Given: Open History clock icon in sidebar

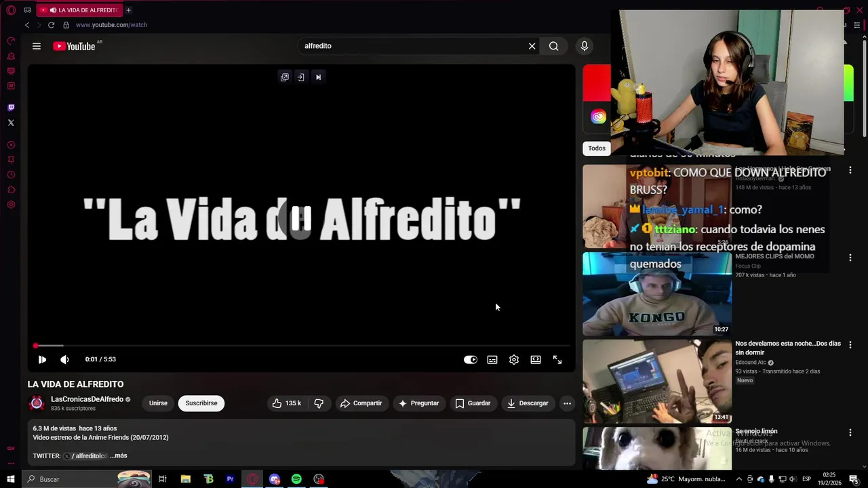Looking at the screenshot, I should click(x=11, y=175).
